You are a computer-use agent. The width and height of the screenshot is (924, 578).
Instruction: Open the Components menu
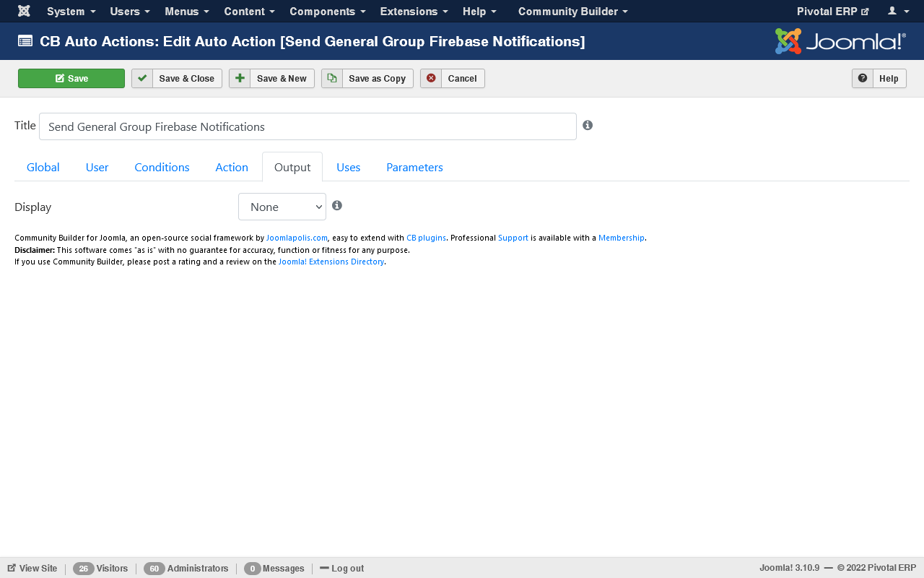328,12
